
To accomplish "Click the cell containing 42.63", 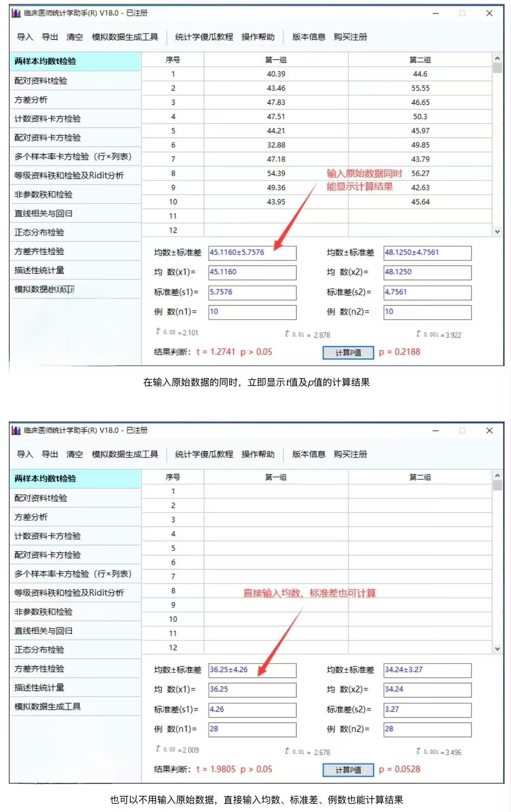I will coord(420,187).
